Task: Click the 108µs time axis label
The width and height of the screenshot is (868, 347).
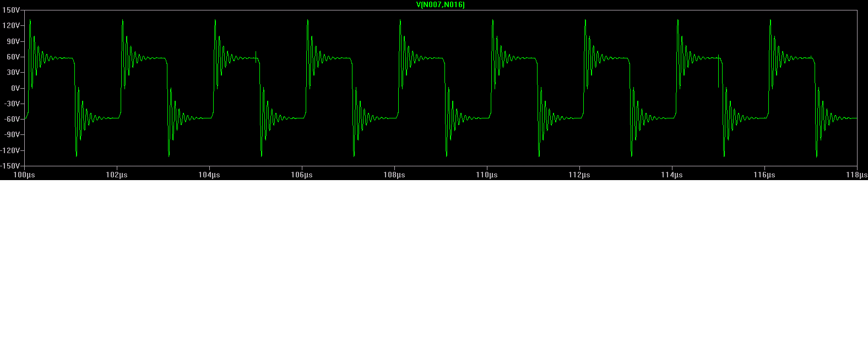Action: point(394,175)
